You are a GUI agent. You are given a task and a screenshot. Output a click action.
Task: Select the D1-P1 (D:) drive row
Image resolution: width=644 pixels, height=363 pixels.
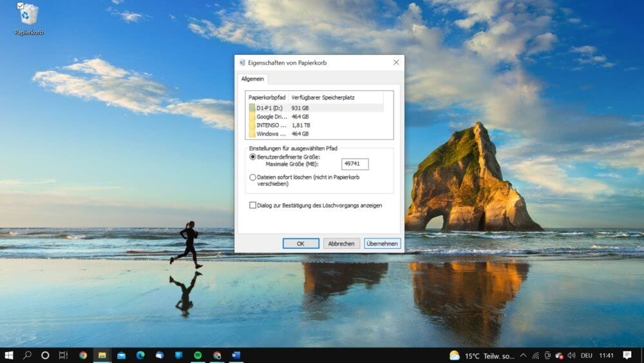coord(316,108)
